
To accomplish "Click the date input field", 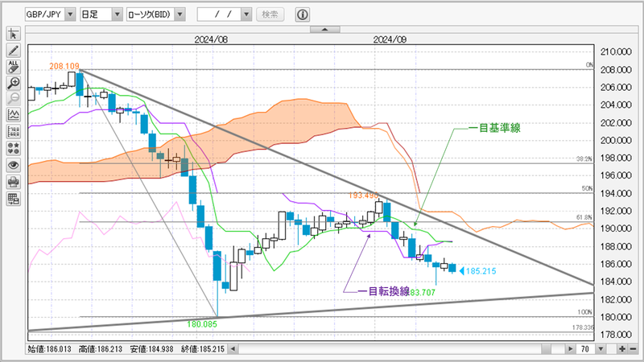I will point(219,14).
